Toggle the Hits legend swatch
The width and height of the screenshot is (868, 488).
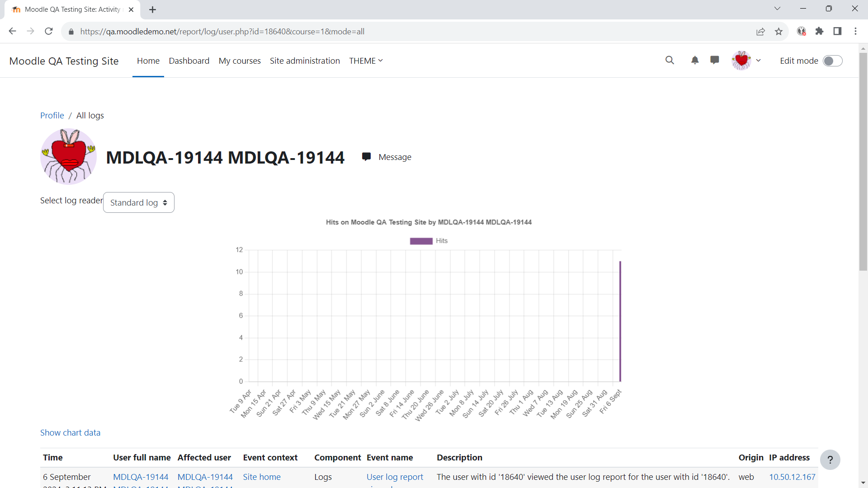coord(421,241)
